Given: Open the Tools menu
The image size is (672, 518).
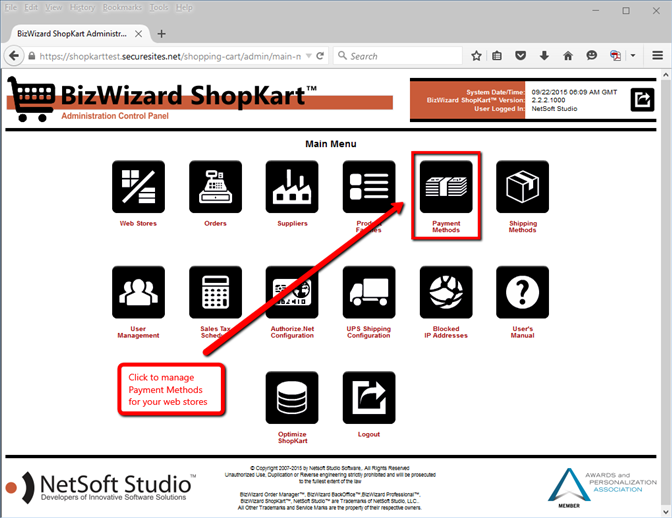Looking at the screenshot, I should click(159, 8).
